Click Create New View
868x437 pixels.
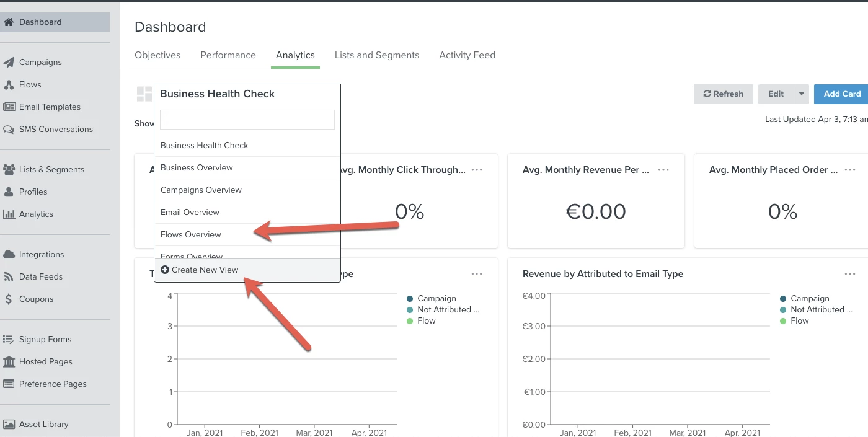(x=247, y=270)
